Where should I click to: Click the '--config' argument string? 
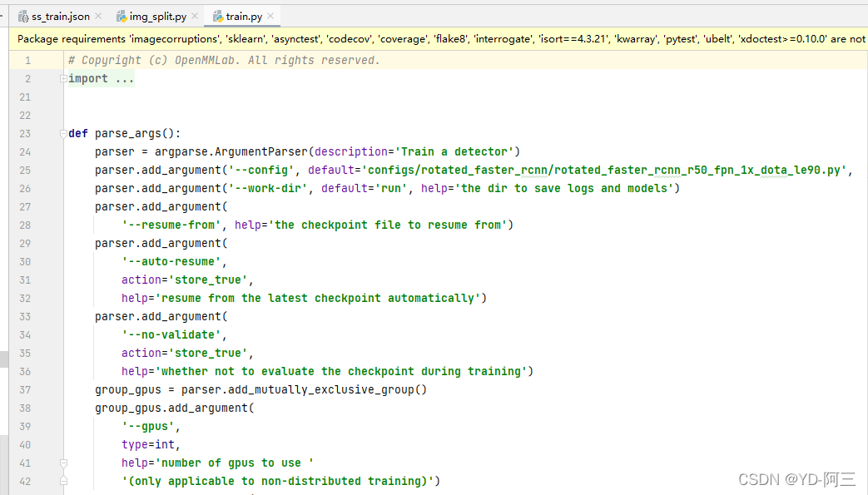260,170
